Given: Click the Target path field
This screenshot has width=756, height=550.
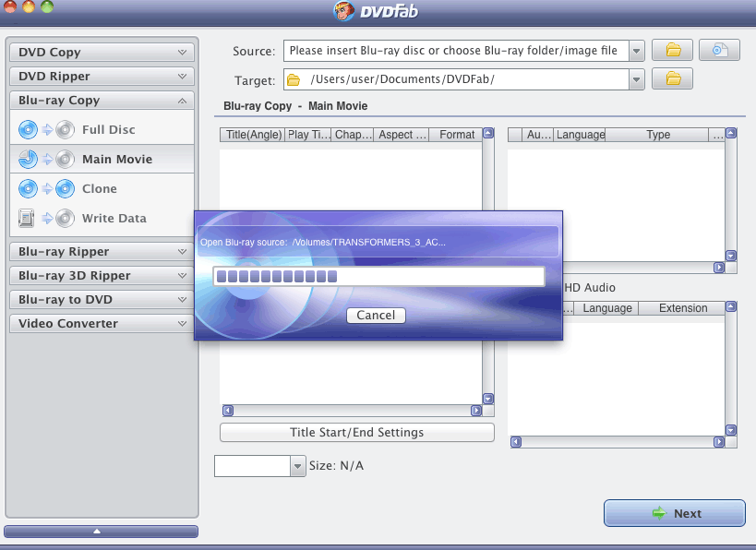Looking at the screenshot, I should coord(456,79).
